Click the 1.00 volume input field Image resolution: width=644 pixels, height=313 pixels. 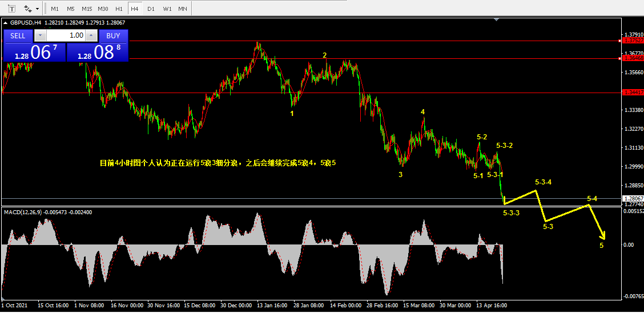pos(66,36)
